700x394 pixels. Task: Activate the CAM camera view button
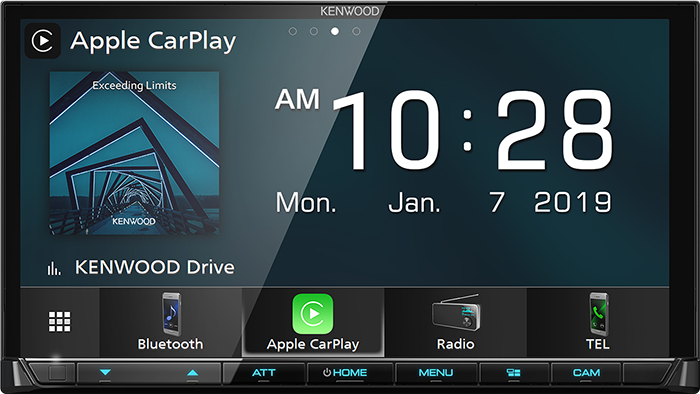point(586,373)
